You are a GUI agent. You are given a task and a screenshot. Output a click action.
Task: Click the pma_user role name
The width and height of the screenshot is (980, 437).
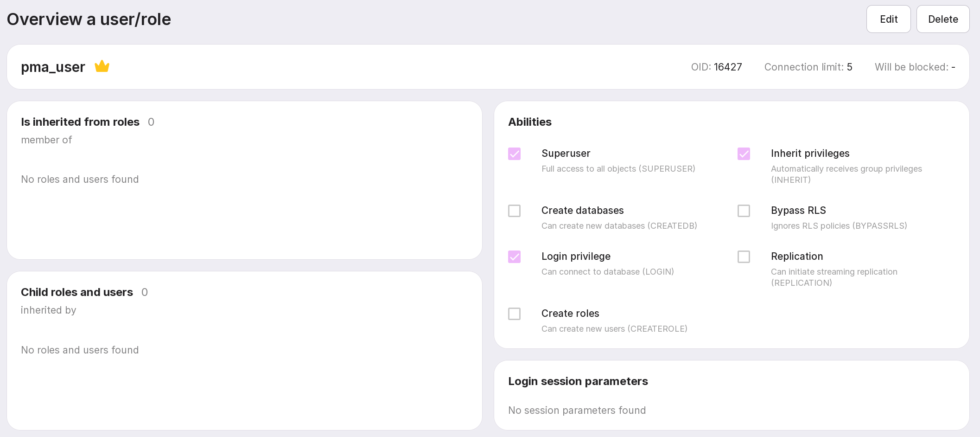(53, 67)
